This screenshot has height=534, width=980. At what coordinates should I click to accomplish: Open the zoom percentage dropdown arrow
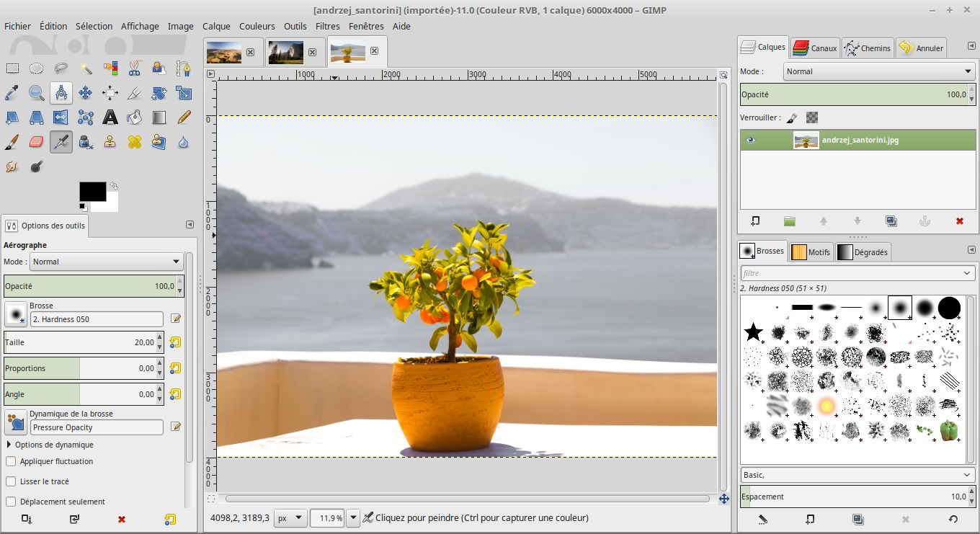pos(353,517)
